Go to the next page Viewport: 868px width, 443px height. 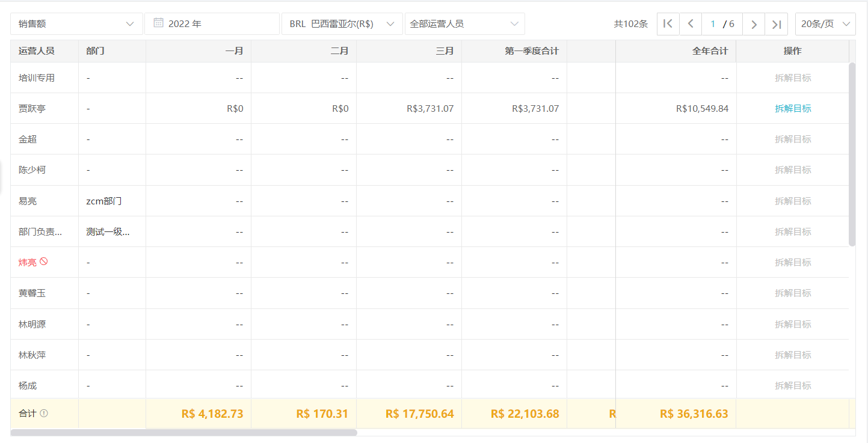[754, 23]
